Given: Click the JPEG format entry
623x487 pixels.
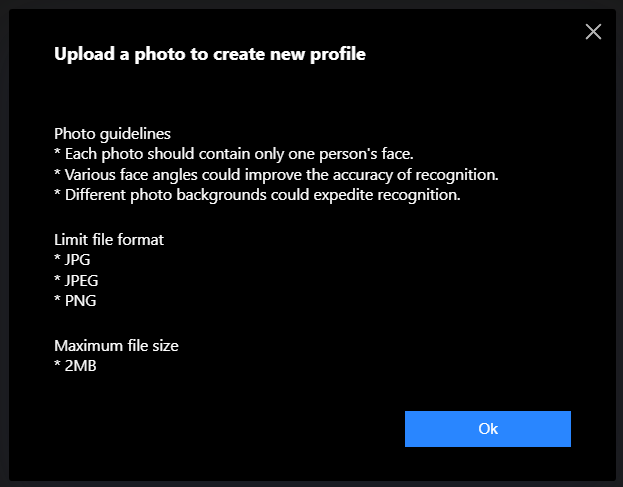Looking at the screenshot, I should pyautogui.click(x=83, y=281).
